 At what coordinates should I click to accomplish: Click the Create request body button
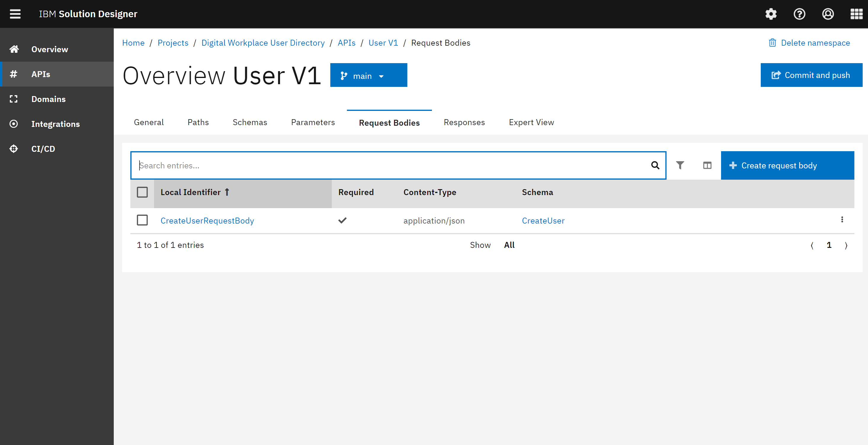(x=787, y=165)
